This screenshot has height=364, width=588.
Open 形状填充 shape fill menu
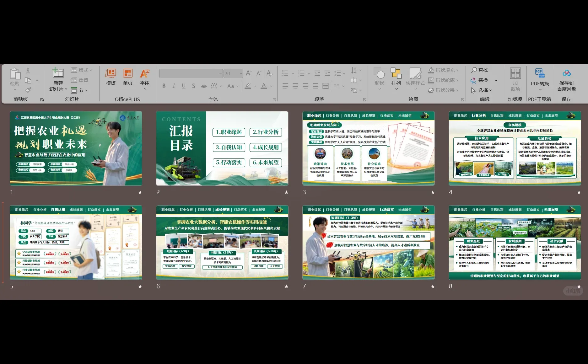pyautogui.click(x=443, y=70)
